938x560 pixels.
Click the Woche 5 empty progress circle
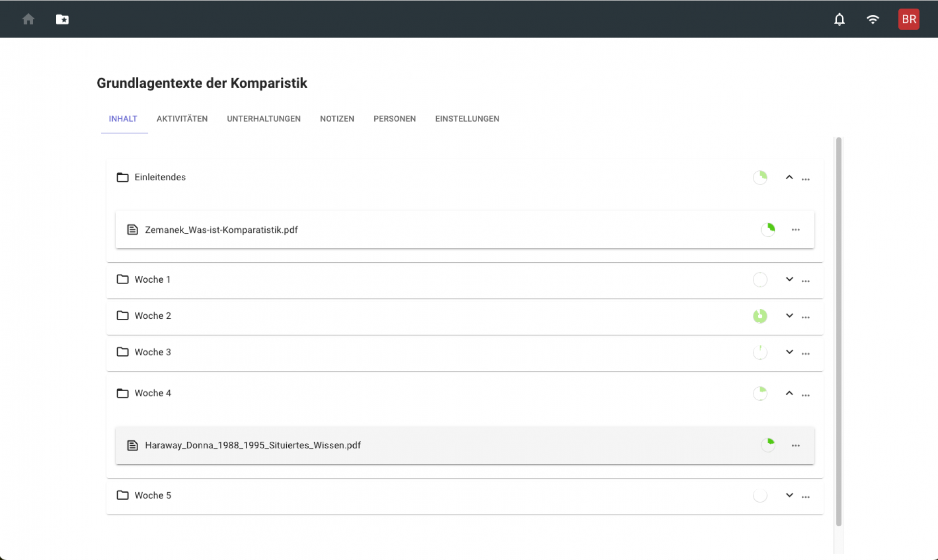(x=760, y=496)
